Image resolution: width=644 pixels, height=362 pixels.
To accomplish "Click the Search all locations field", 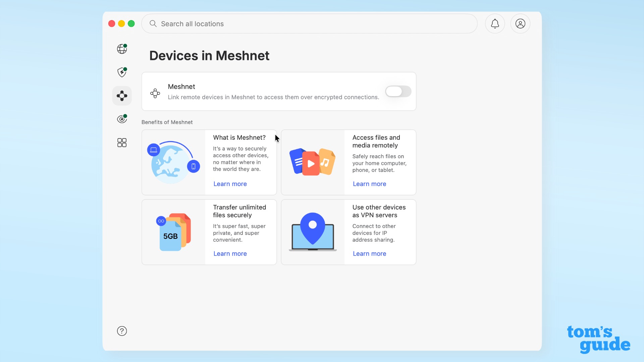I will click(x=309, y=23).
